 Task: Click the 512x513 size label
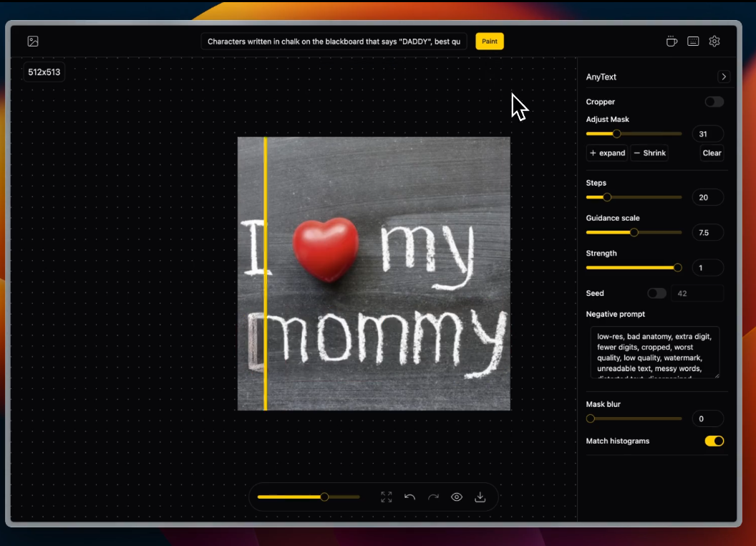(44, 72)
